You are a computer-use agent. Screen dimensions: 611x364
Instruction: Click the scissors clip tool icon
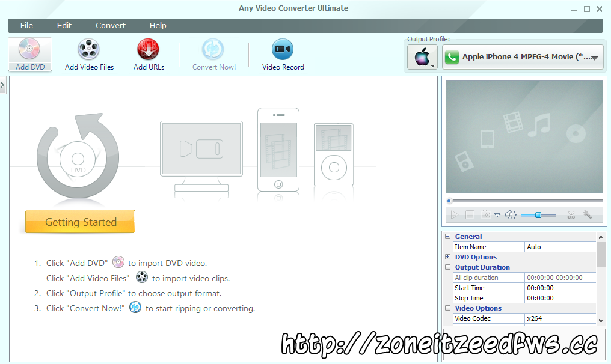point(571,215)
